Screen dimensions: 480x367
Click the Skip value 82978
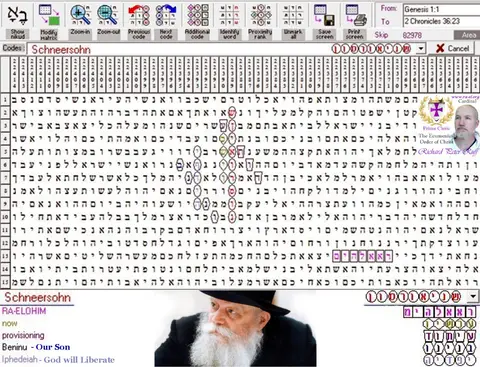[412, 35]
